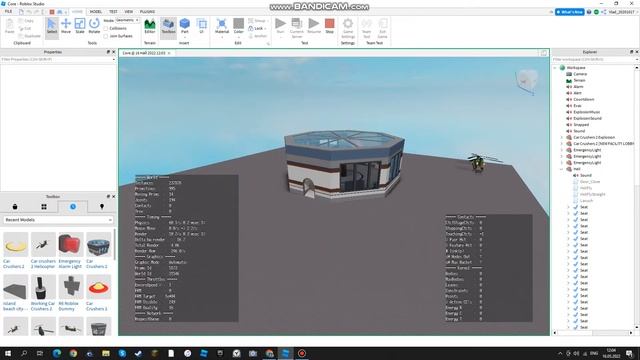Screen dimensions: 640x360
Task: Collapse the Heli model in Explorer
Action: [x=562, y=169]
